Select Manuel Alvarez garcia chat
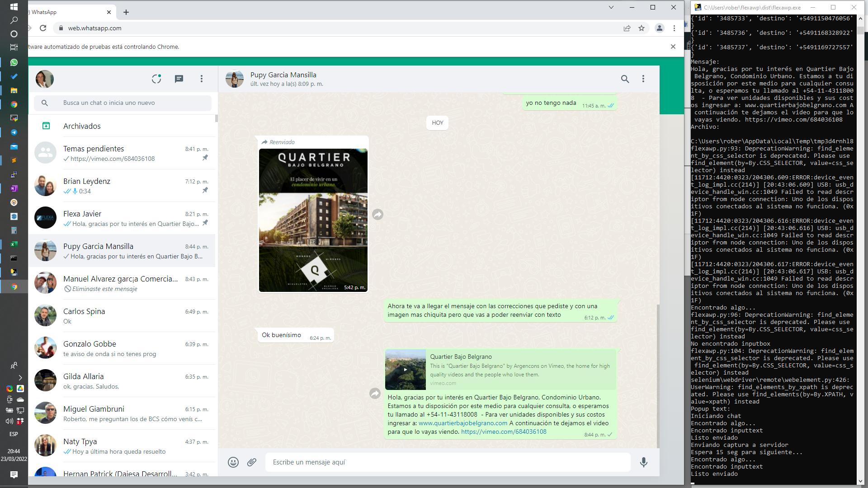Screen dimensions: 868x488 click(122, 283)
